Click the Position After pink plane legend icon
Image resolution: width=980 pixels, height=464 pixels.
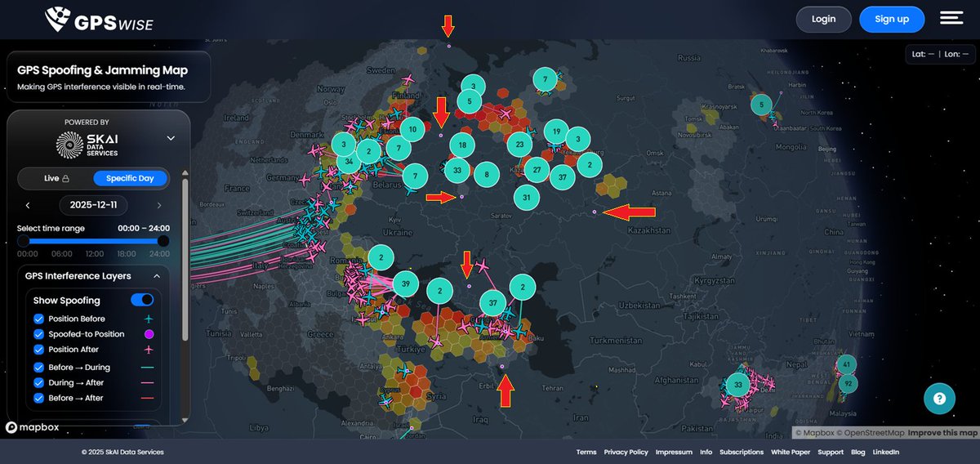pos(149,350)
